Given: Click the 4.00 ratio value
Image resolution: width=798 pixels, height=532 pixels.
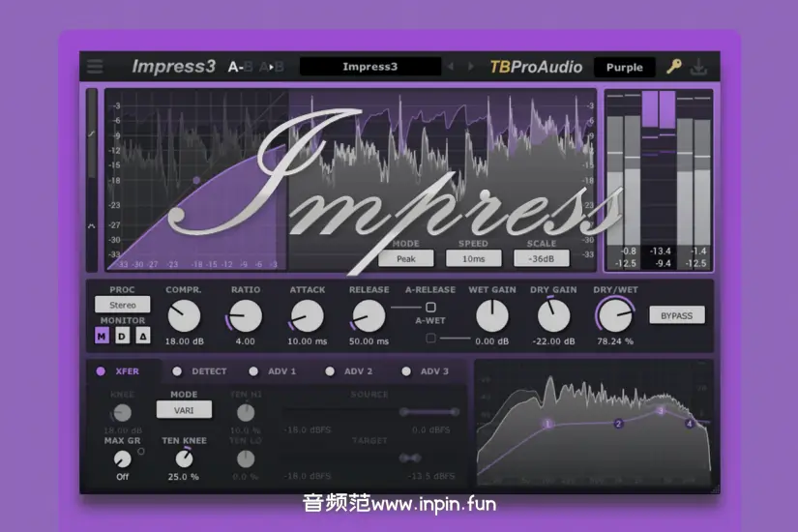Looking at the screenshot, I should coord(246,341).
